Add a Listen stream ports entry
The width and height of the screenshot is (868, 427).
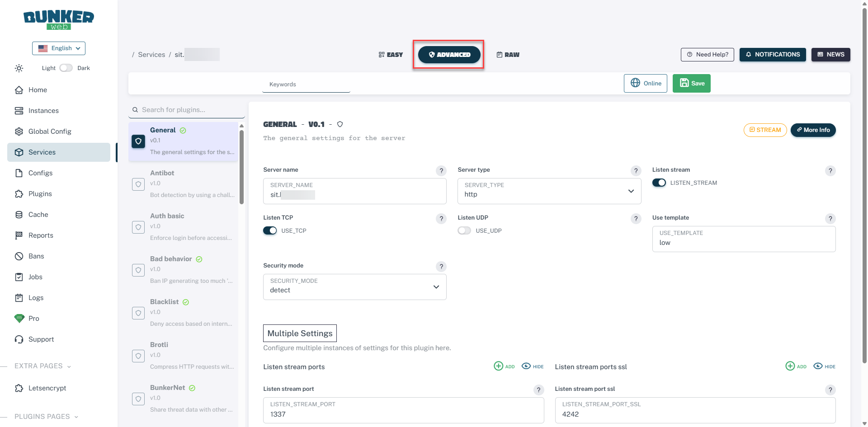(x=504, y=366)
